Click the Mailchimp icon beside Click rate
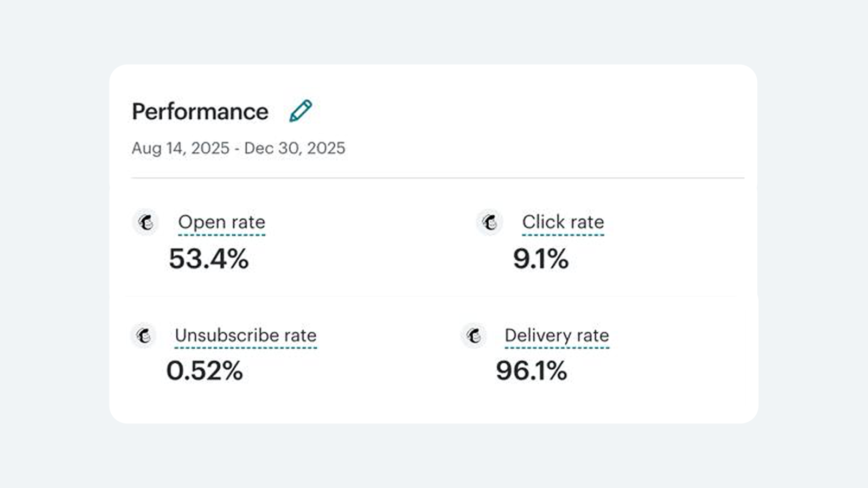This screenshot has height=488, width=868. point(489,222)
